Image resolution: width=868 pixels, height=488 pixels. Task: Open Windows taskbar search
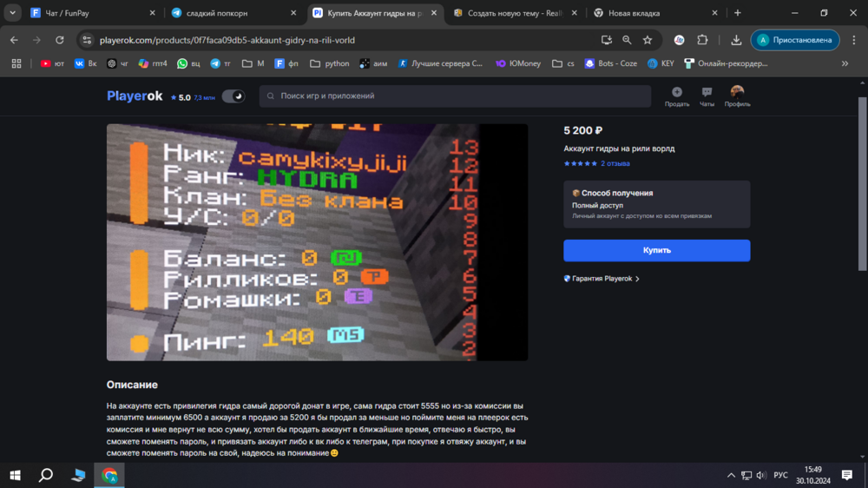[x=46, y=475]
